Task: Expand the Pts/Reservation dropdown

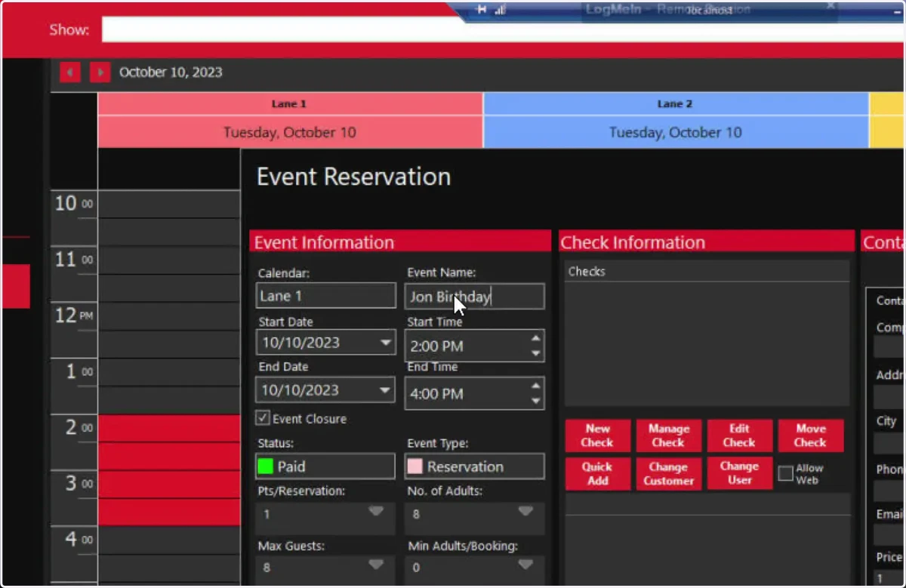Action: click(376, 512)
